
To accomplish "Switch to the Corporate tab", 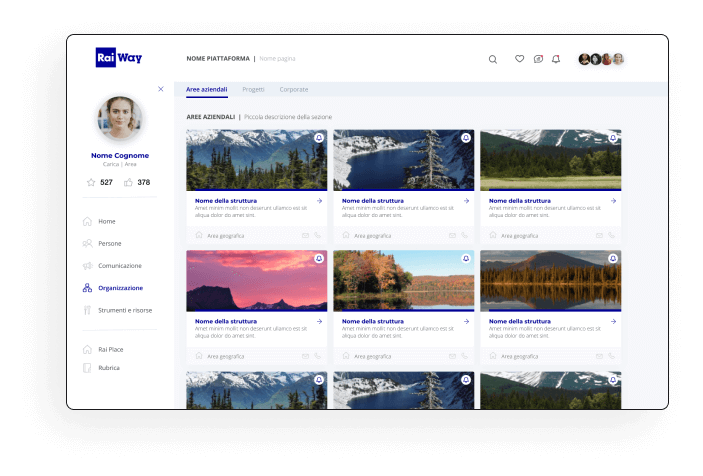I will pos(293,89).
